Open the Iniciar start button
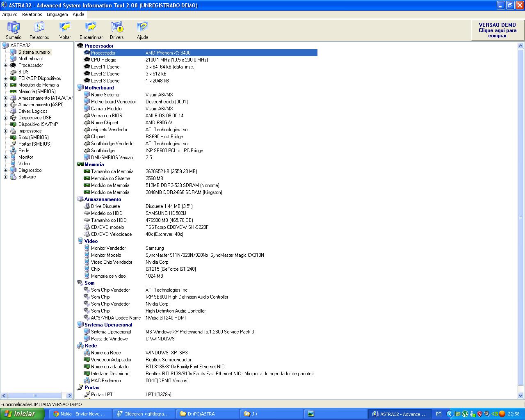The width and height of the screenshot is (525, 420). [x=23, y=414]
